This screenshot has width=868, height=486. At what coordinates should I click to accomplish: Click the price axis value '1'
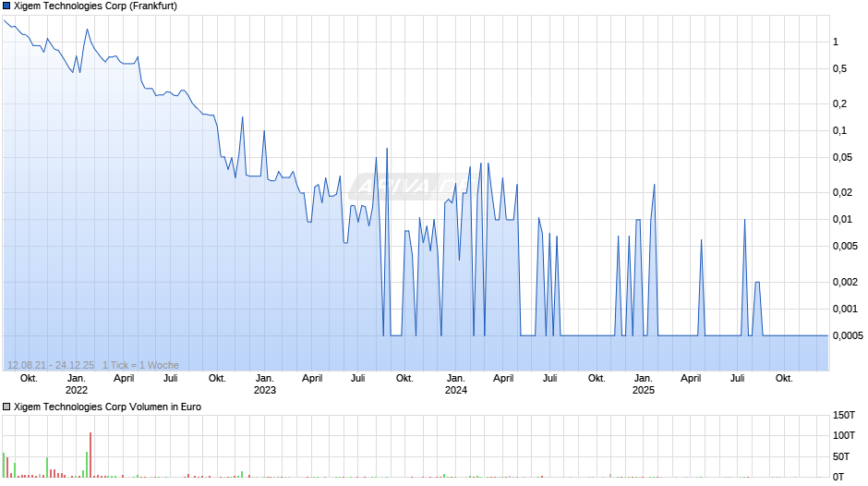point(836,42)
